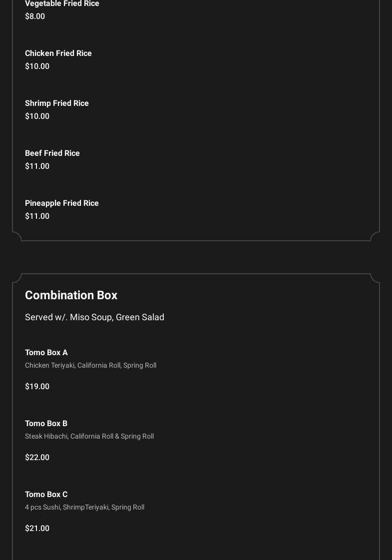Click the Combination Box section heading
The width and height of the screenshot is (392, 560).
[x=71, y=295]
